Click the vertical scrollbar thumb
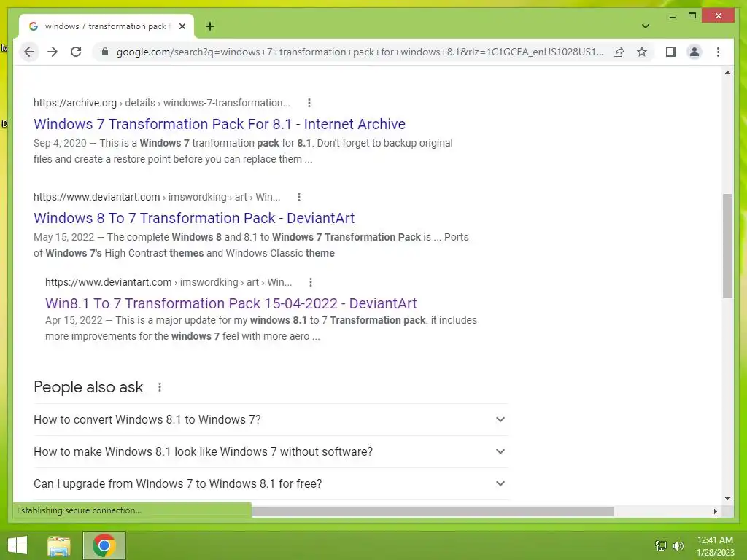Screen dimensions: 747x560 coord(727,246)
